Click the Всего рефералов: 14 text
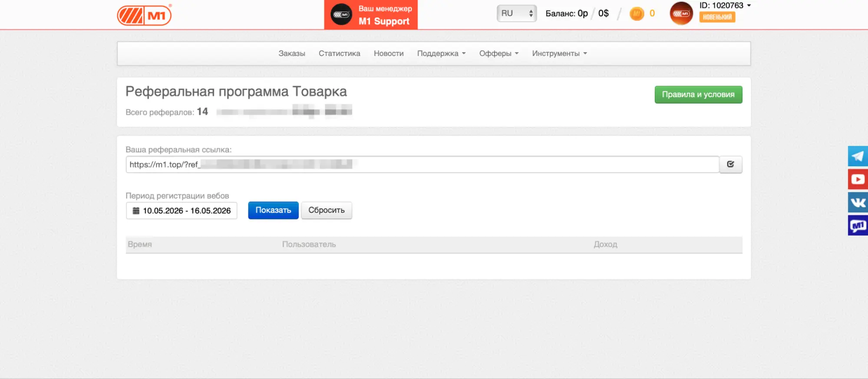This screenshot has height=379, width=868. tap(167, 112)
